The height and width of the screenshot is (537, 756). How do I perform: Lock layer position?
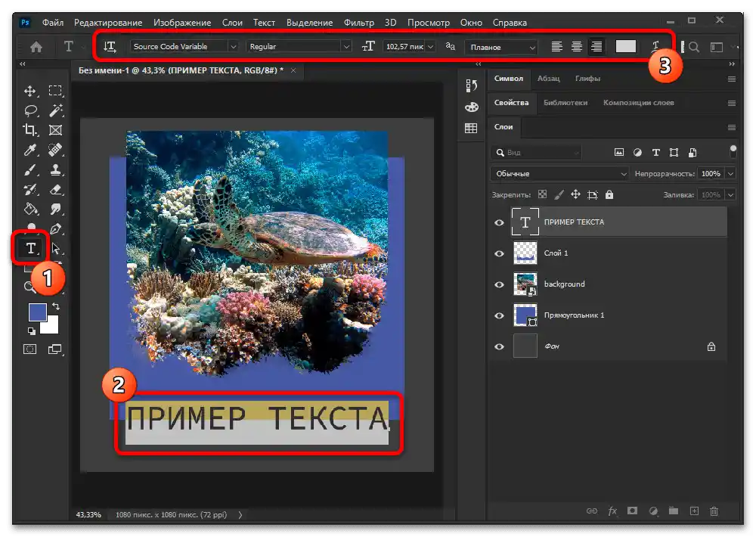point(575,194)
